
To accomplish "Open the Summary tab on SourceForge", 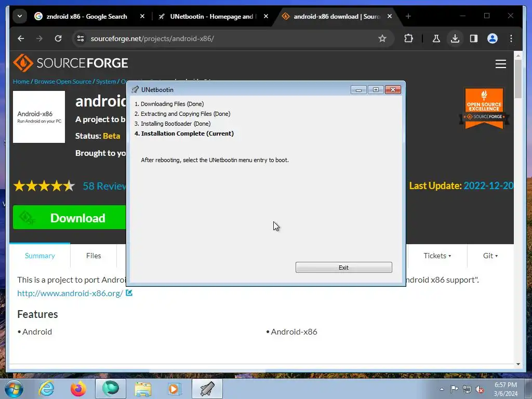I will [39, 256].
